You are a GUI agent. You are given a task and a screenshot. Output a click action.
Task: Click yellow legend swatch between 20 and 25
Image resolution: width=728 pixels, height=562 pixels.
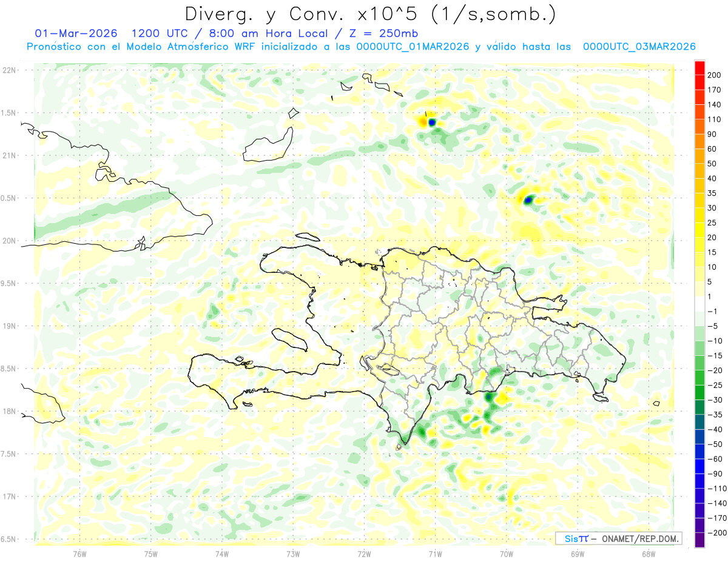pos(699,230)
